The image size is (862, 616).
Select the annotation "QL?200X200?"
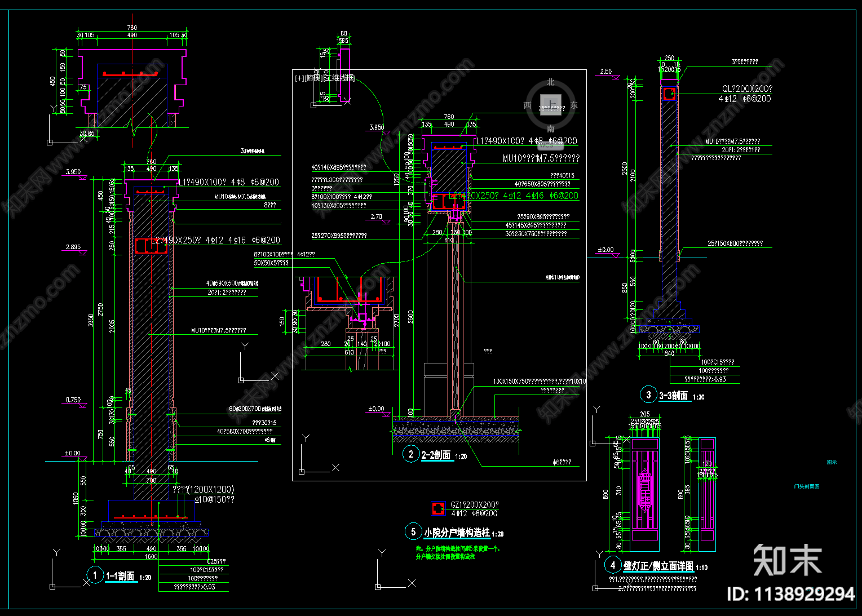tap(747, 89)
